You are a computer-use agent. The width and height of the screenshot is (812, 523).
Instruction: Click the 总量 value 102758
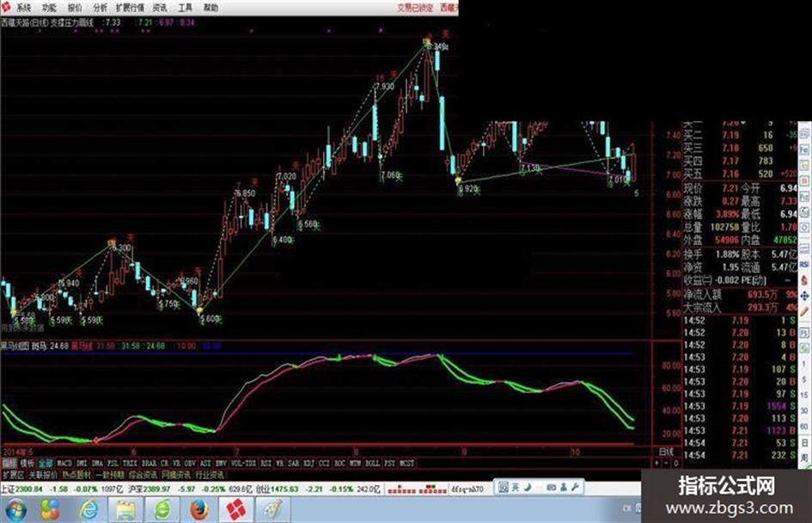click(x=724, y=227)
